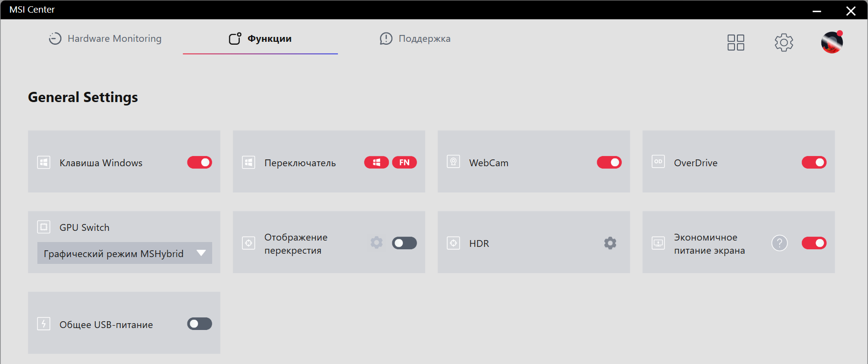This screenshot has height=364, width=868.
Task: Disable the OverDrive toggle
Action: (814, 162)
